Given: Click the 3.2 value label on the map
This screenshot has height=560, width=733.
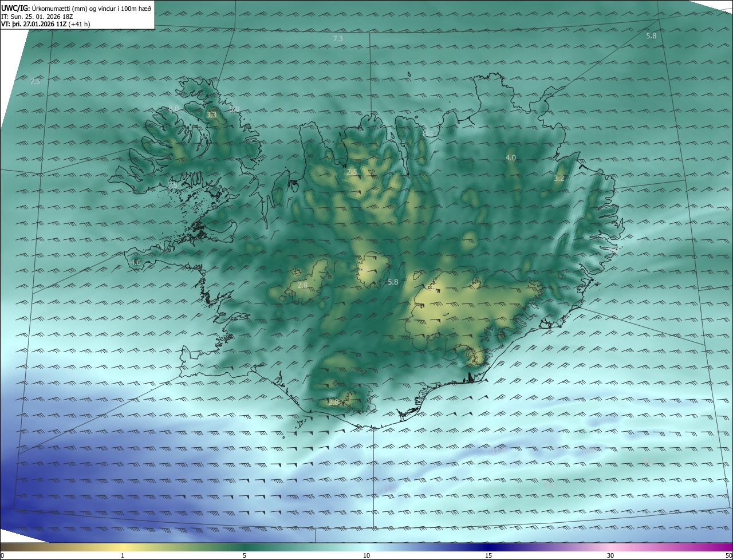Looking at the screenshot, I should 559,179.
